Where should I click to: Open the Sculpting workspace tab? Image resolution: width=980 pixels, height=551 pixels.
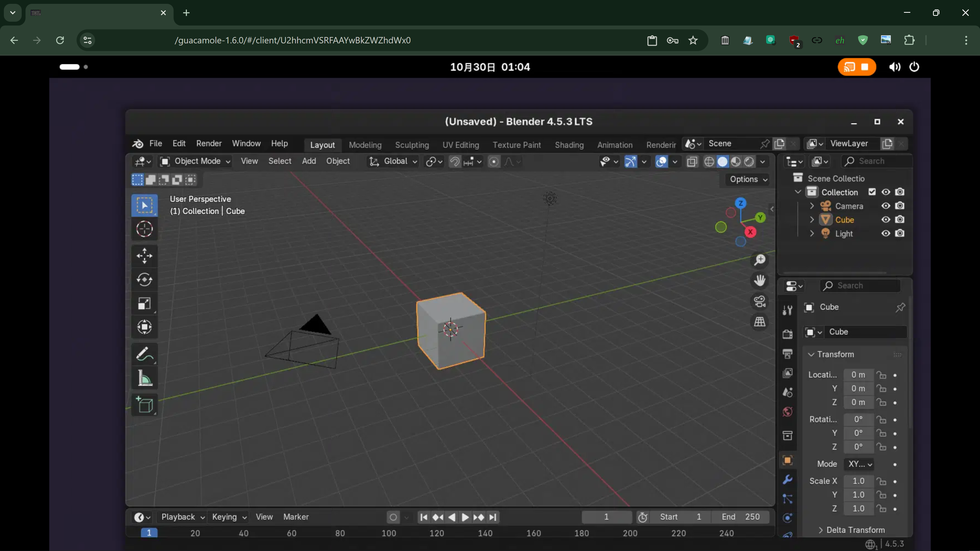click(412, 145)
